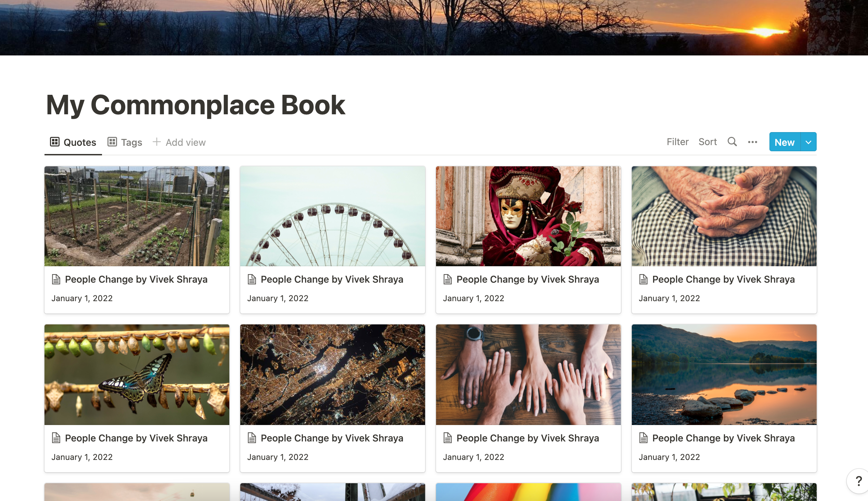This screenshot has height=501, width=868.
Task: Open the masked costume figure card
Action: click(x=528, y=216)
